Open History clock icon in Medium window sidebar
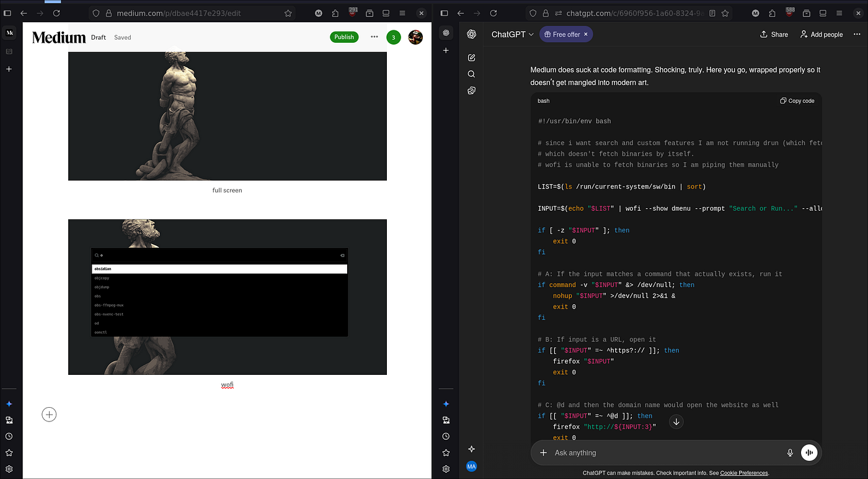 click(x=9, y=436)
